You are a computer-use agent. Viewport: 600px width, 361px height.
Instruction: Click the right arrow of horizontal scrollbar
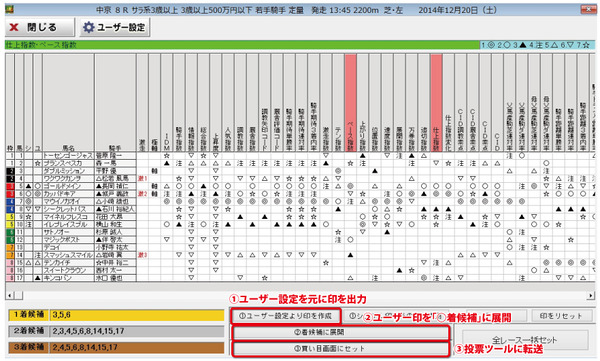[591, 295]
